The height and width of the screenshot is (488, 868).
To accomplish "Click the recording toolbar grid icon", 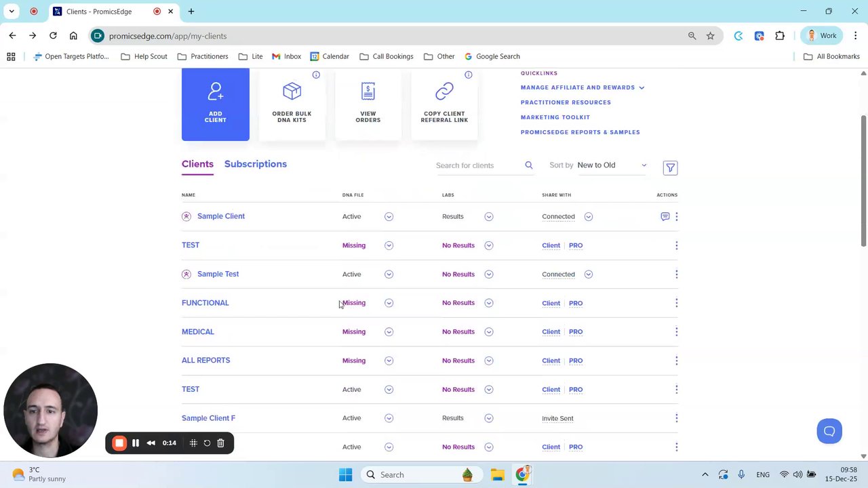I will pyautogui.click(x=193, y=443).
